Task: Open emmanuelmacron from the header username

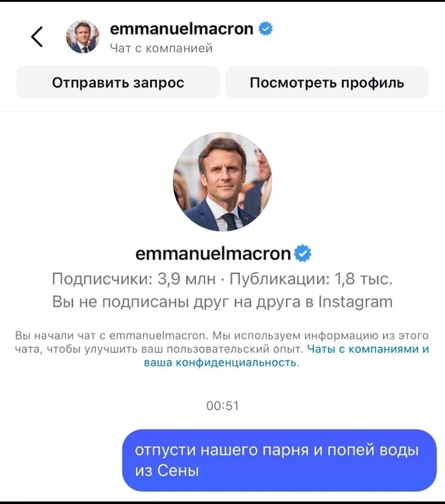Action: click(x=182, y=29)
